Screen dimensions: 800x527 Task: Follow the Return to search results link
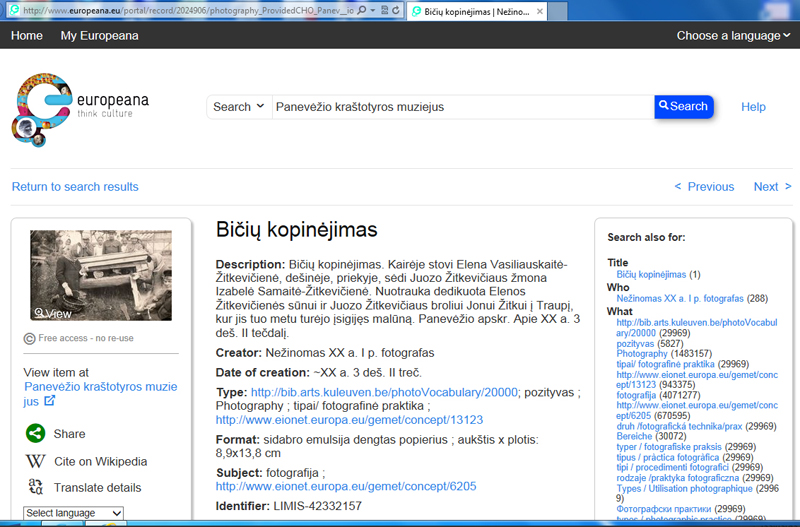click(x=75, y=187)
